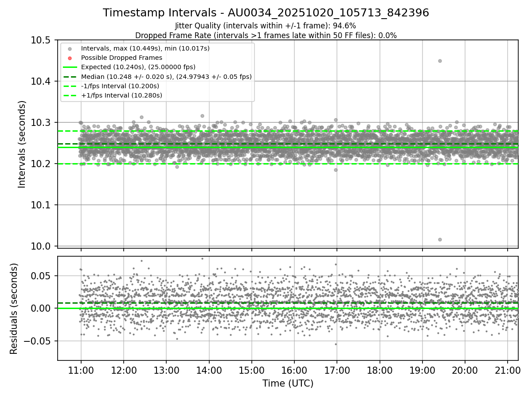532x399 pixels.
Task: Click the low outlier point near 17:00 at 10.185 seconds
Action: 336,170
